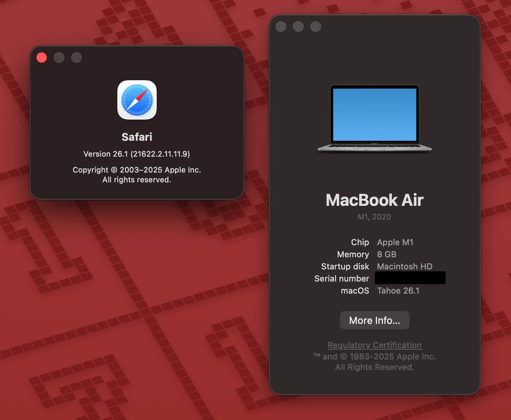Select the M1, 2020 model subtitle
Image resolution: width=511 pixels, height=420 pixels.
tap(374, 217)
